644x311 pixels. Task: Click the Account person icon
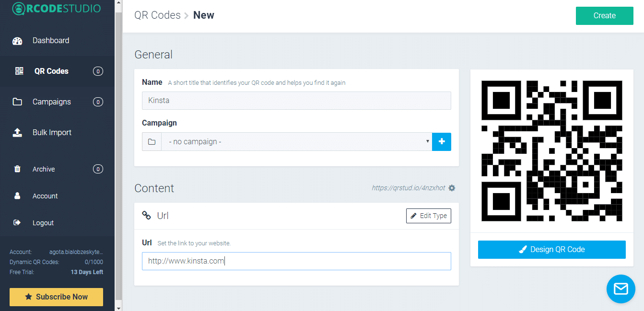(x=17, y=196)
